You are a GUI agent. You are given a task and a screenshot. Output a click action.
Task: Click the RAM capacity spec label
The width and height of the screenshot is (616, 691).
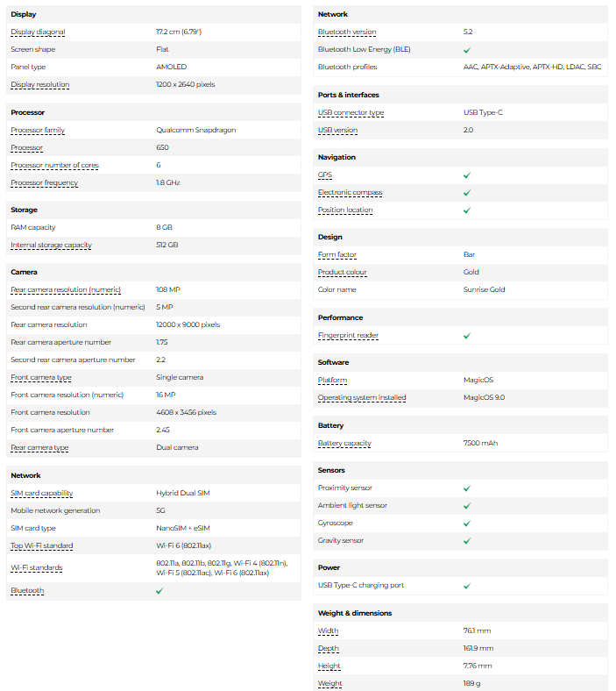click(x=33, y=228)
